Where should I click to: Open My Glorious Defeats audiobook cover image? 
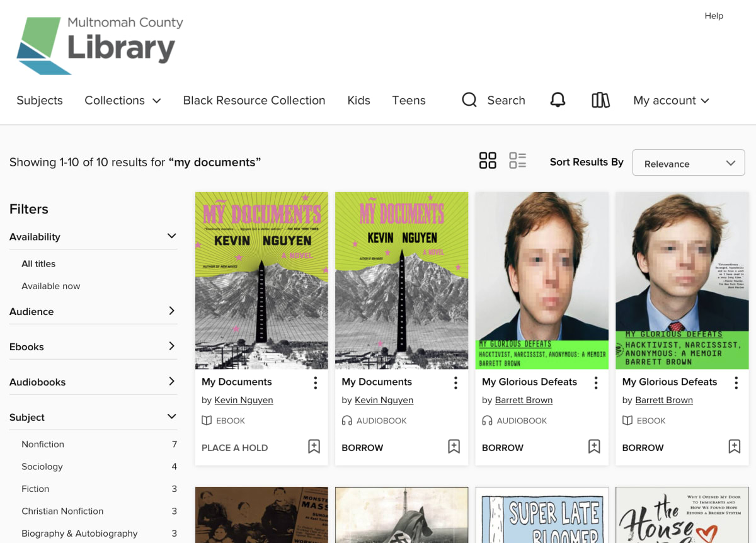(542, 280)
